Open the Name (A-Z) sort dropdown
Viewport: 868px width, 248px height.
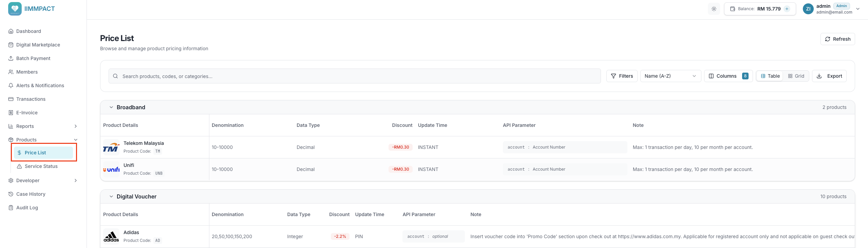pyautogui.click(x=671, y=76)
